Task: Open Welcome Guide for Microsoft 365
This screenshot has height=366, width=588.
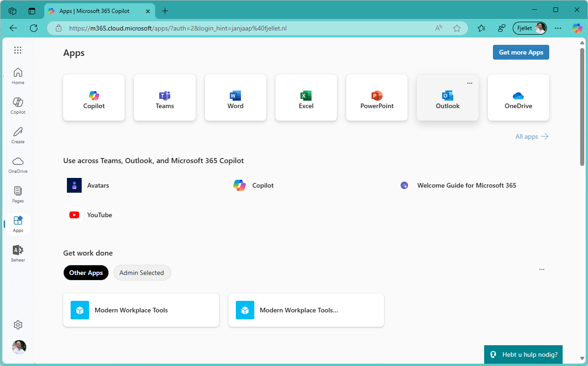Action: click(458, 185)
